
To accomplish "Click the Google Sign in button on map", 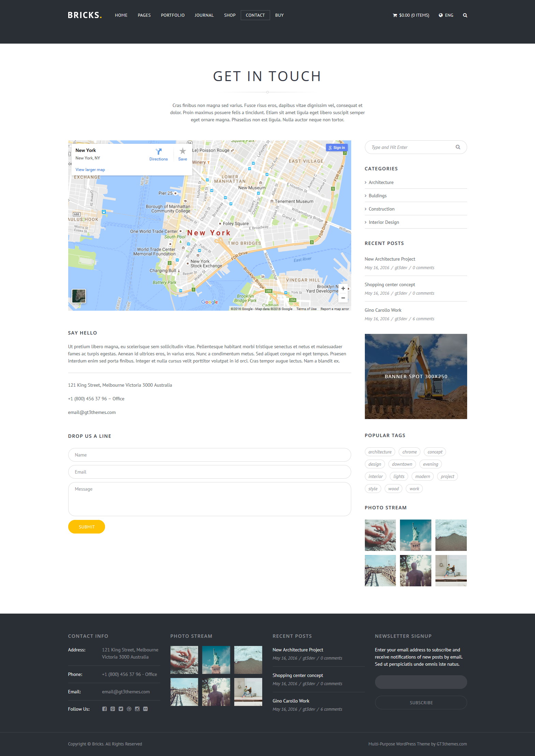I will [337, 148].
